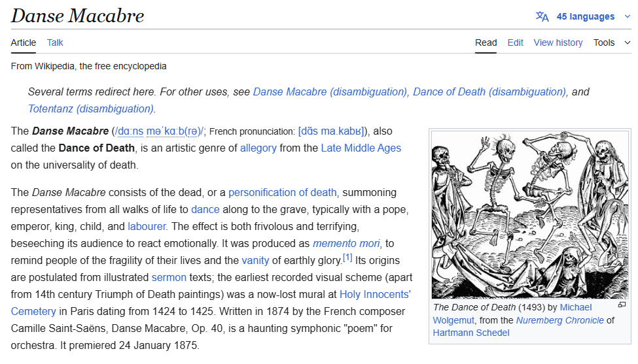
Task: Follow the Danse Macabre (disambiguation) link
Action: [x=330, y=91]
